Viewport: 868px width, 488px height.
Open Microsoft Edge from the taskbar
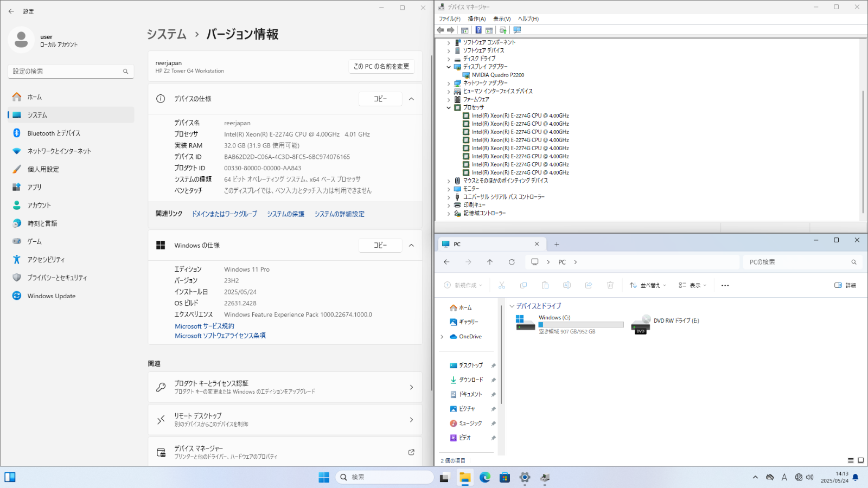(485, 477)
